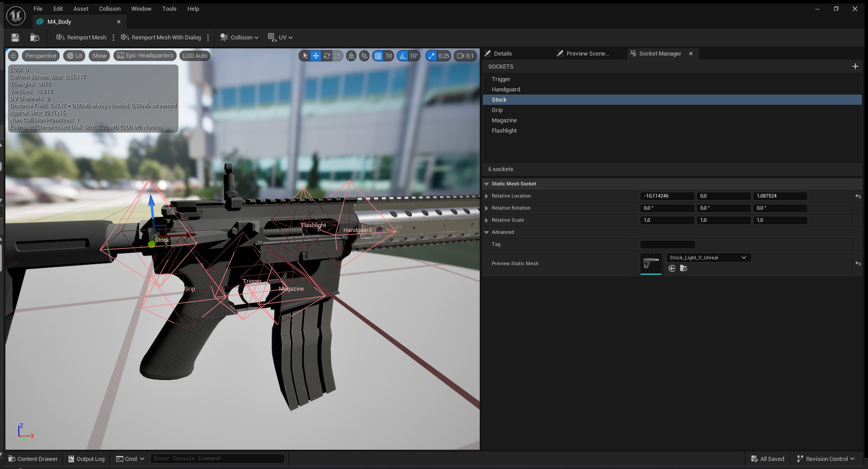
Task: Select the Trigger socket
Action: point(672,79)
